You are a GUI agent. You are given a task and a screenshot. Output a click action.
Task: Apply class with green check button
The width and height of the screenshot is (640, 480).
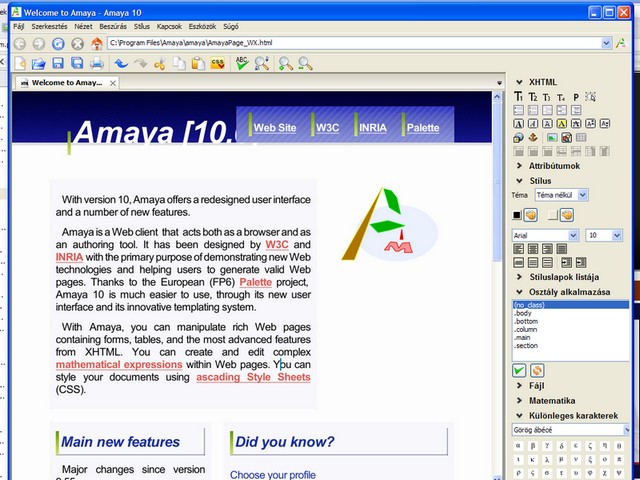coord(519,371)
